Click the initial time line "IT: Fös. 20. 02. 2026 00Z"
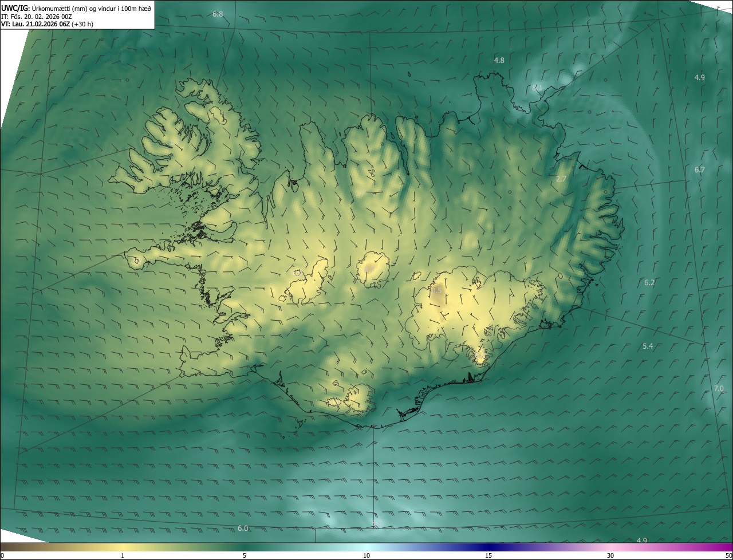733x560 pixels. pos(37,16)
